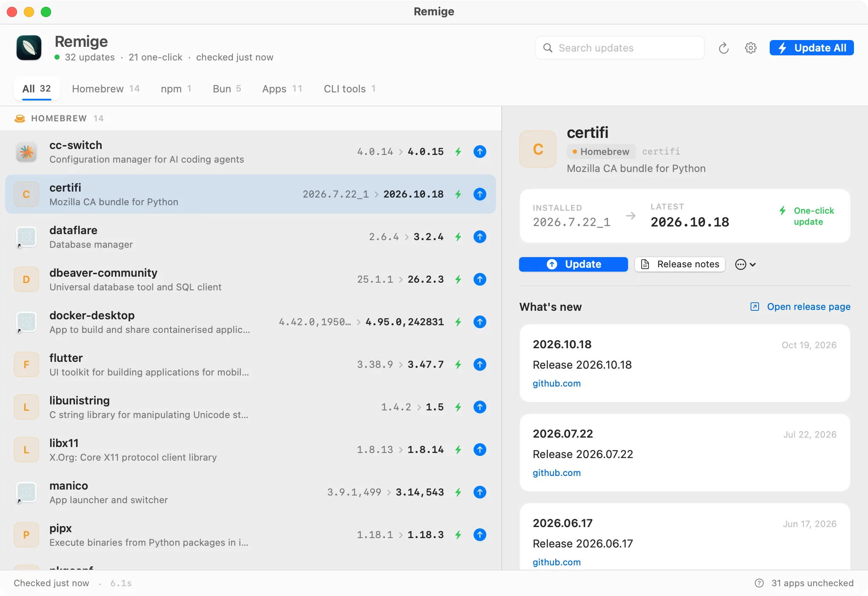
Task: Click the cc-switch app icon
Action: (x=26, y=152)
